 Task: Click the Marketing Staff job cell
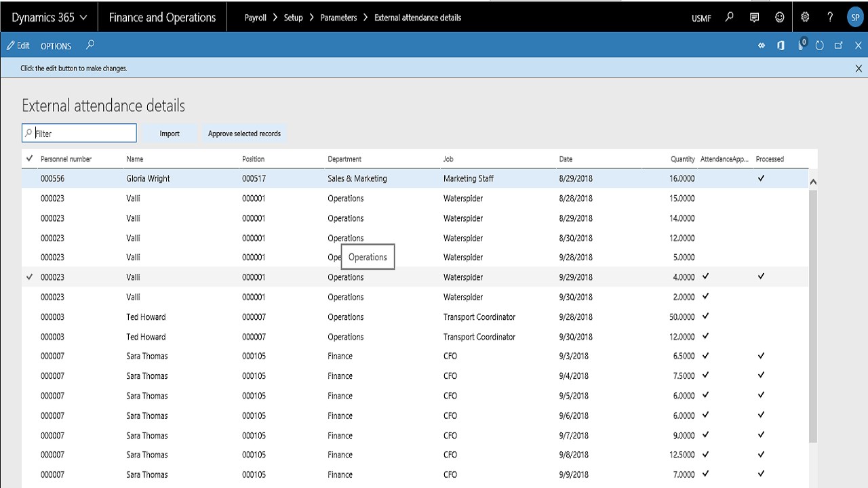pyautogui.click(x=469, y=179)
